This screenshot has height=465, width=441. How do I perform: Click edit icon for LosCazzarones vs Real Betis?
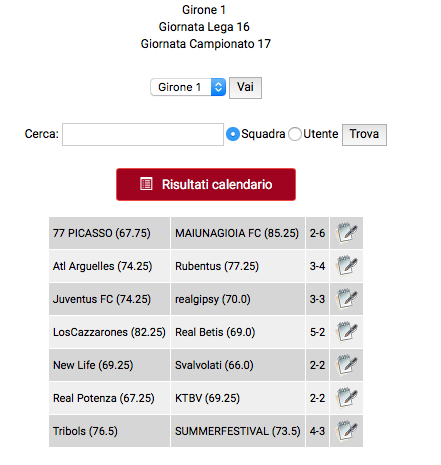(x=347, y=332)
